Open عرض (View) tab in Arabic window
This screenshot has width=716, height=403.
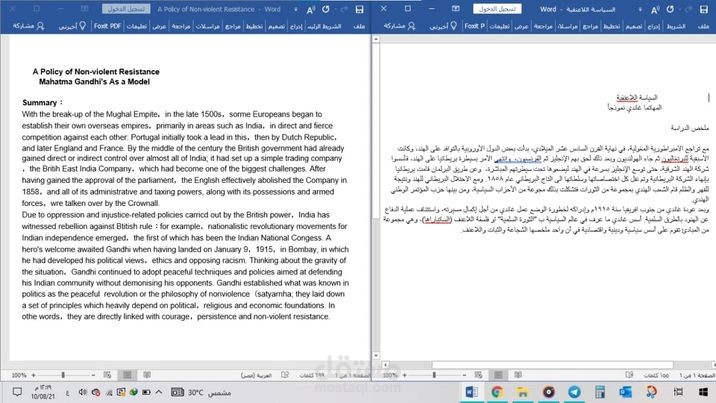(x=521, y=26)
